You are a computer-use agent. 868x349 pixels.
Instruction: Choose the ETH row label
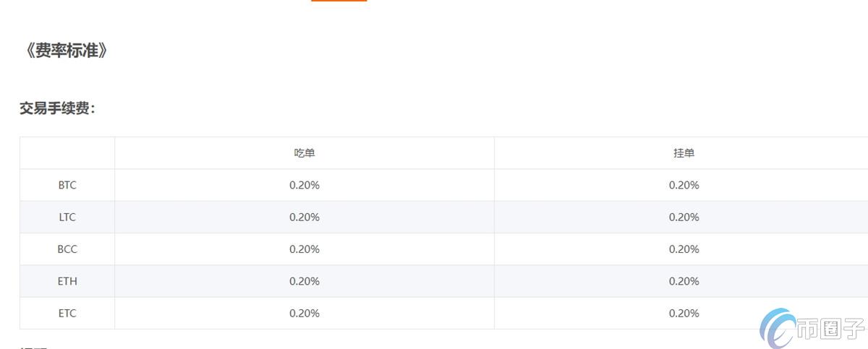tap(67, 281)
